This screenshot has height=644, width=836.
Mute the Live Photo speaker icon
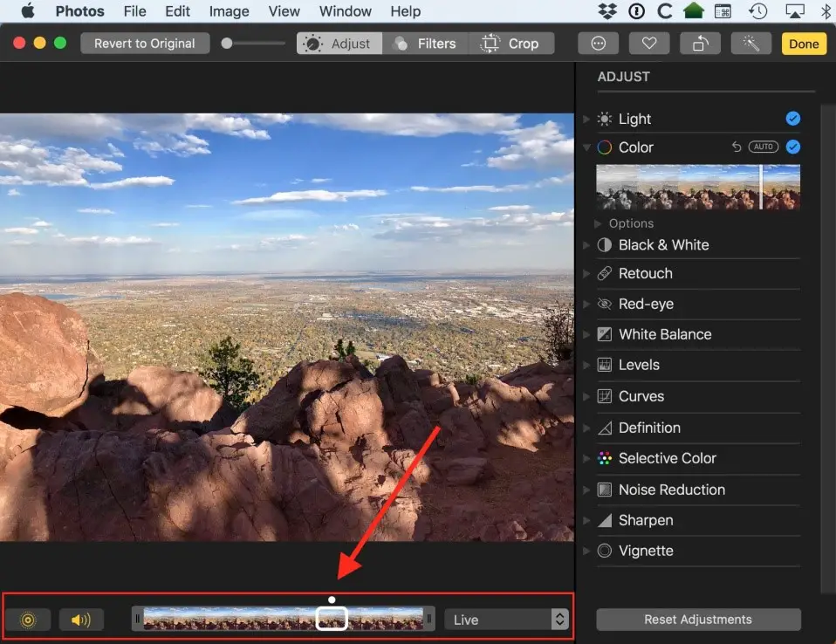pos(81,620)
